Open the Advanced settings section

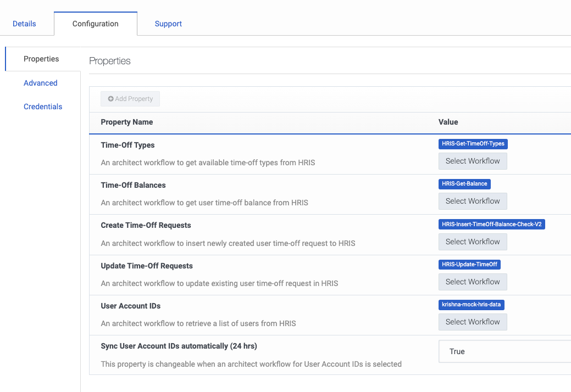tap(41, 83)
